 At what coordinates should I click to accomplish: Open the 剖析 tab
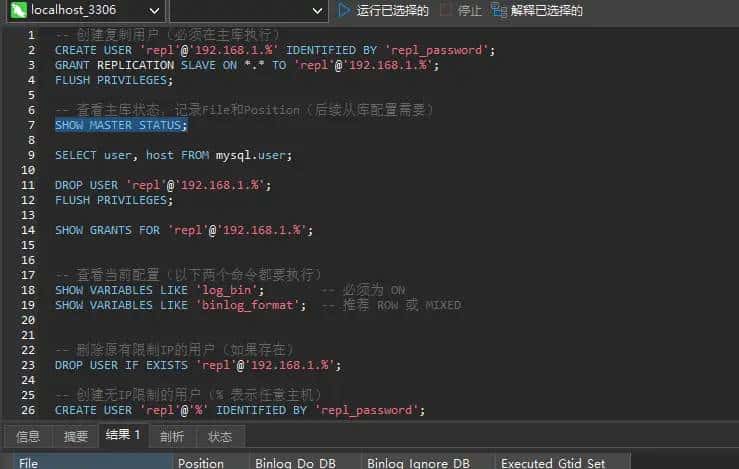172,436
